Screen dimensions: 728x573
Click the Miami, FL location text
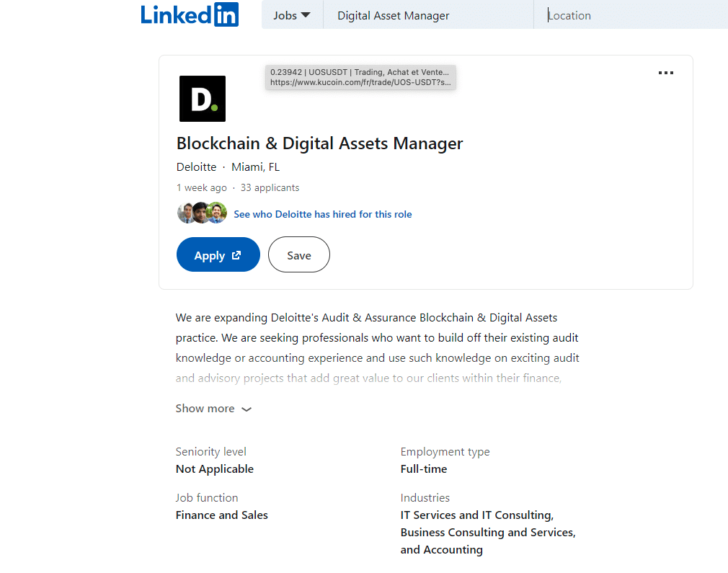coord(255,167)
